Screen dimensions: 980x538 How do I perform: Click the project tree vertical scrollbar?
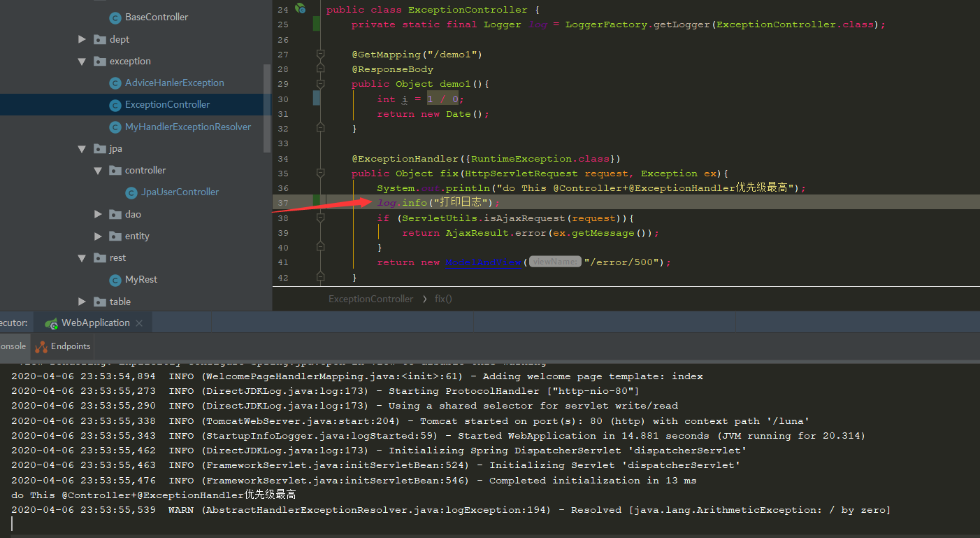267,108
